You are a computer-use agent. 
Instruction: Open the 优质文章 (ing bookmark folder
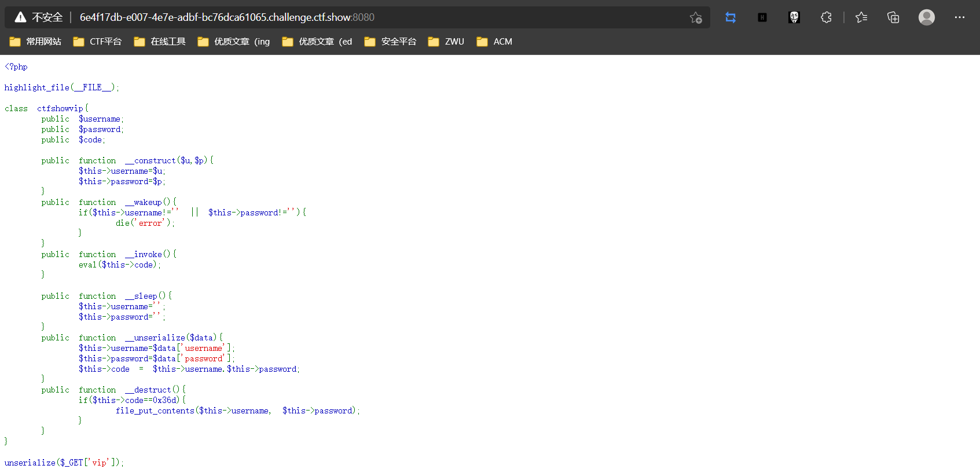234,42
